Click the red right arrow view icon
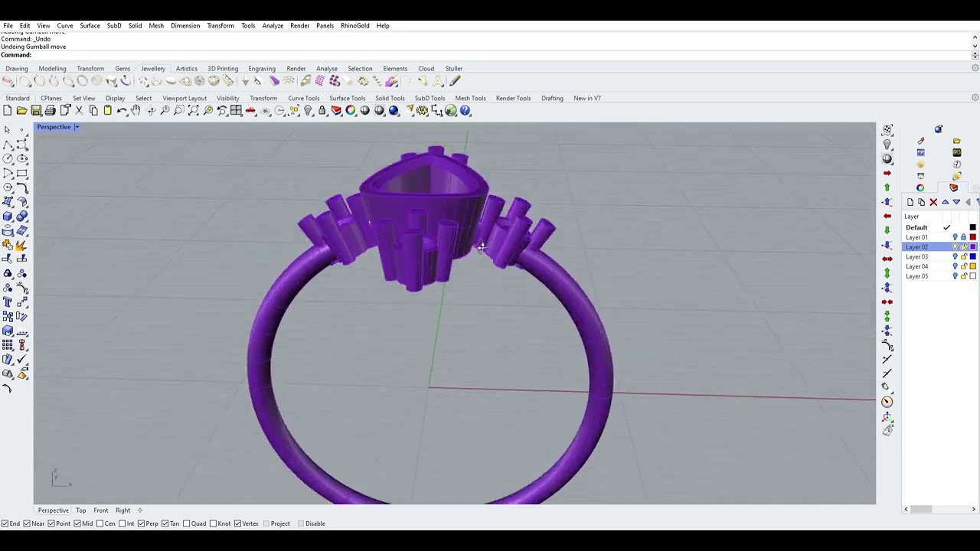 point(887,174)
